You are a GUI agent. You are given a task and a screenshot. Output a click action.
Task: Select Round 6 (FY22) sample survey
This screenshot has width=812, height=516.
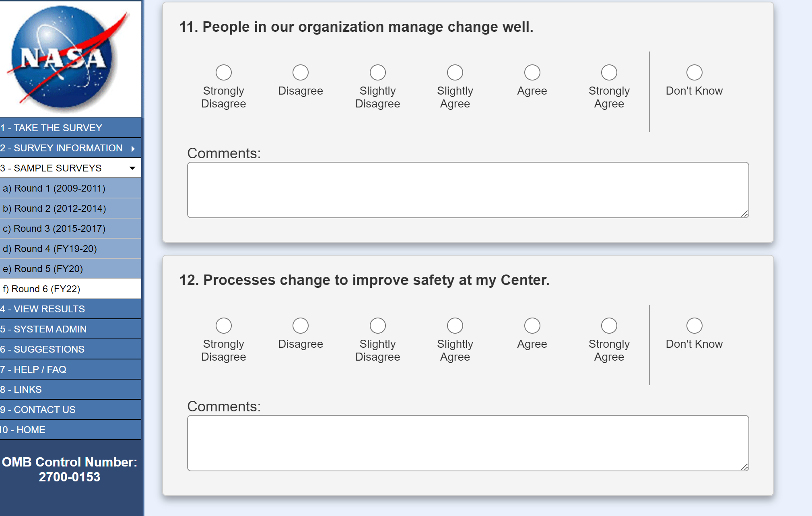42,289
